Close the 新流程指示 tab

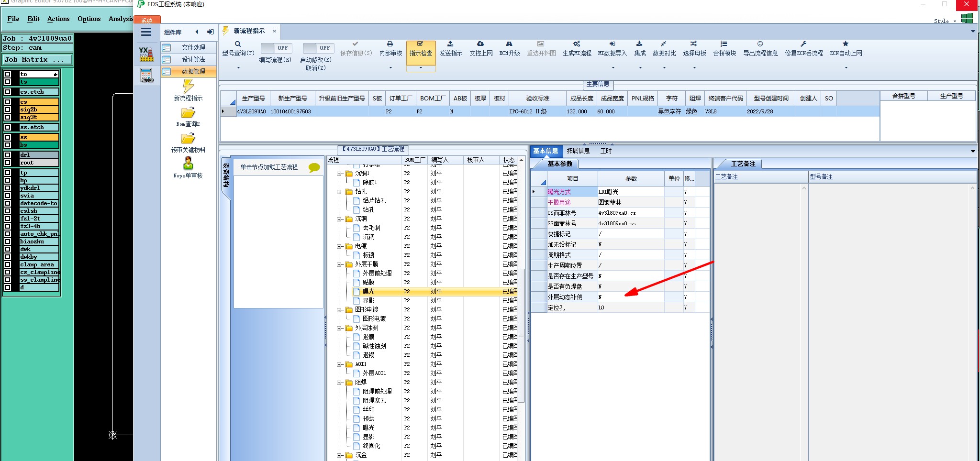[x=274, y=31]
